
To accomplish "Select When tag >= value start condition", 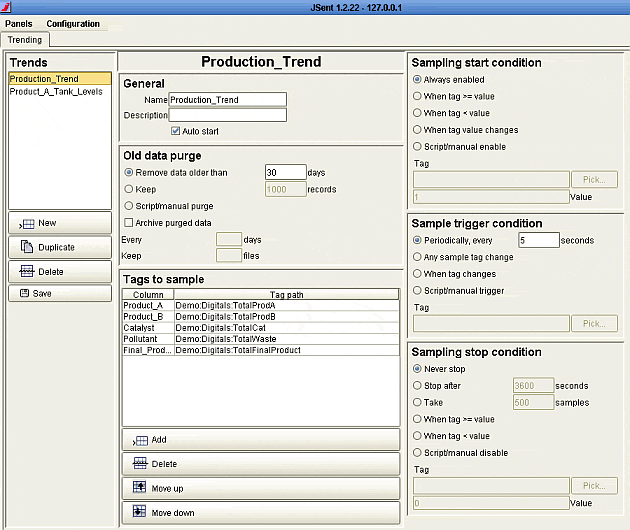I will [x=417, y=96].
